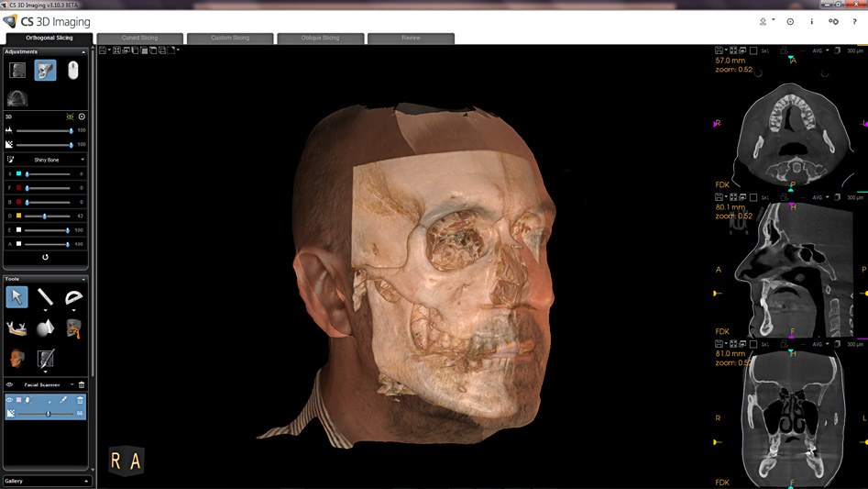Expand the Gallery panel
Image resolution: width=868 pixels, height=489 pixels.
pyautogui.click(x=86, y=482)
